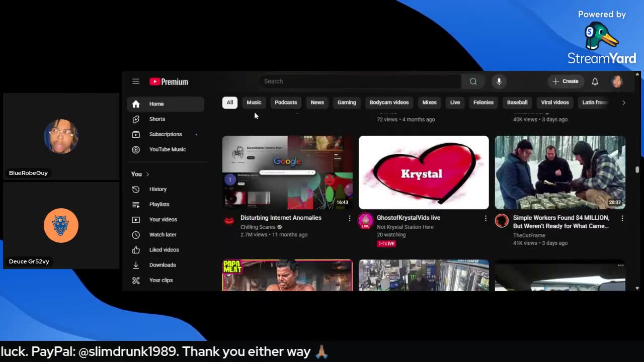
Task: Expand the You section chevron
Action: point(147,174)
